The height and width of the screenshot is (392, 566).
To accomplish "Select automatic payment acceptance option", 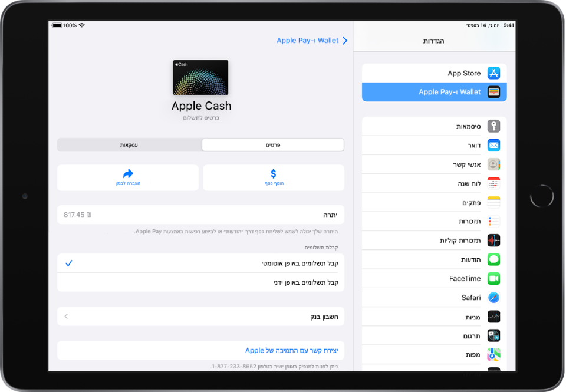I will coord(200,263).
